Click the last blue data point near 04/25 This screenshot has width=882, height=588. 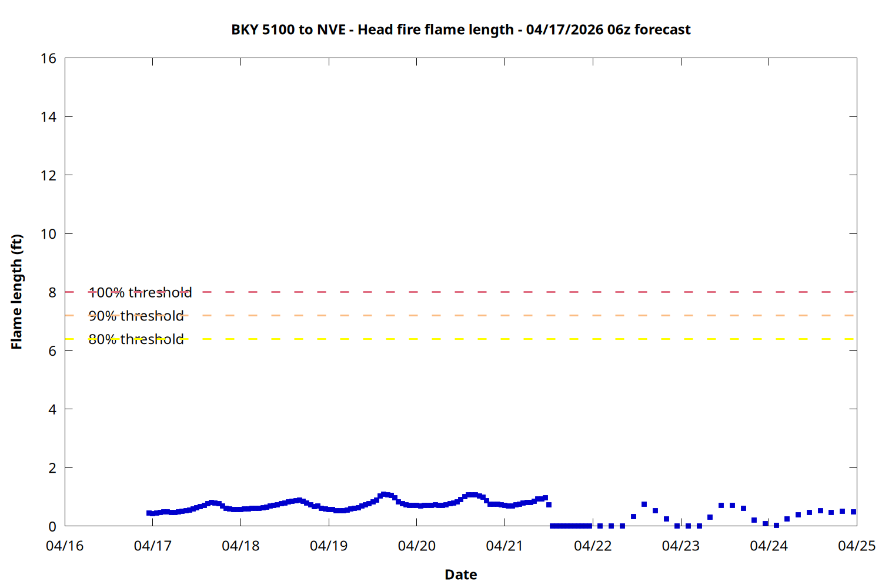pos(853,512)
